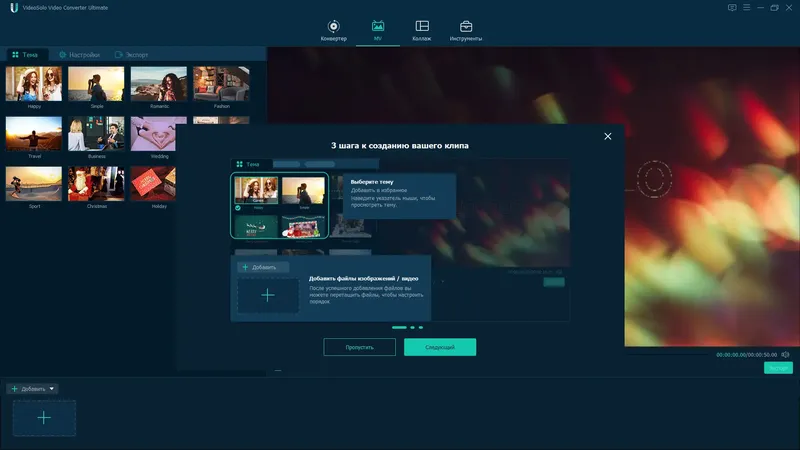Switch to the Настройки tab

pyautogui.click(x=80, y=55)
